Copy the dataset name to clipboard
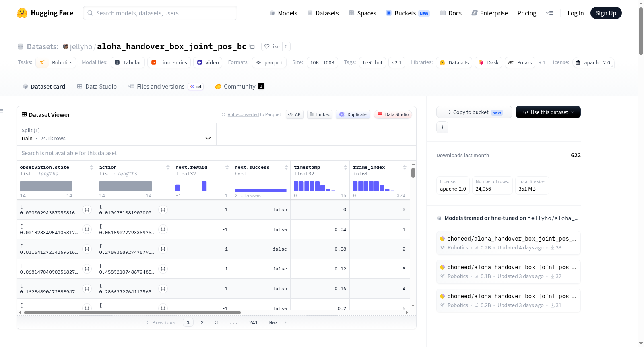This screenshot has width=644, height=347. tap(252, 46)
